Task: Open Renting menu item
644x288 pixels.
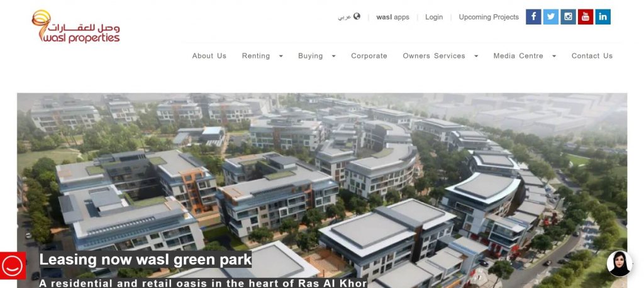Action: (256, 56)
